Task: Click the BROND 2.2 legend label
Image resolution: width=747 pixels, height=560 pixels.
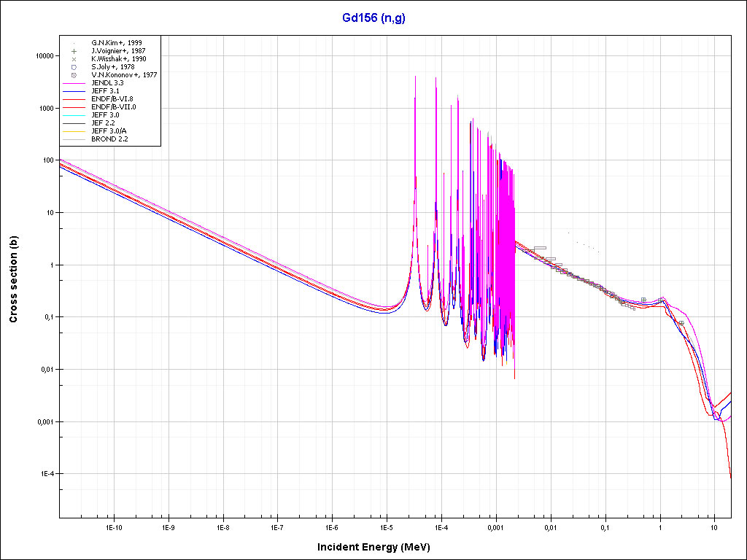Action: click(x=110, y=139)
